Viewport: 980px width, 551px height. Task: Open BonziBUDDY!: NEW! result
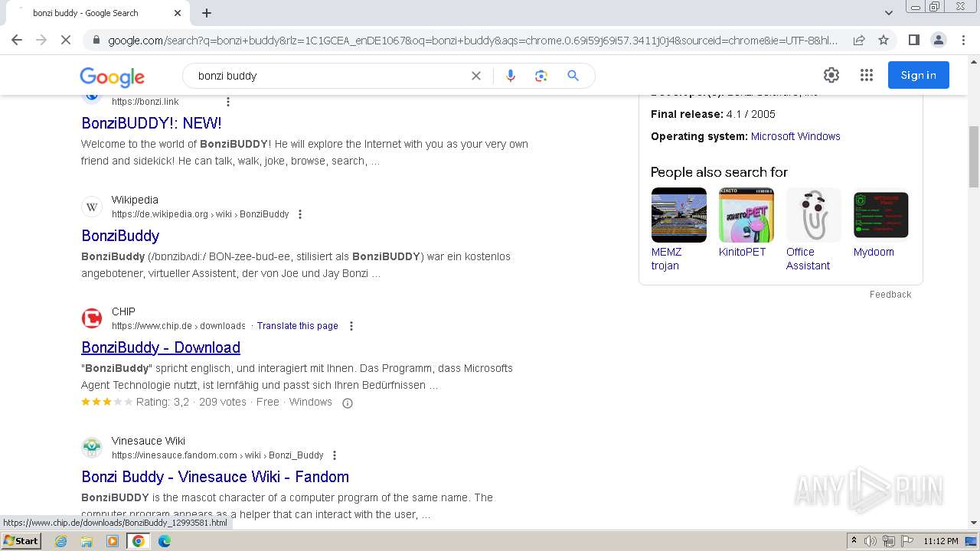click(x=152, y=123)
